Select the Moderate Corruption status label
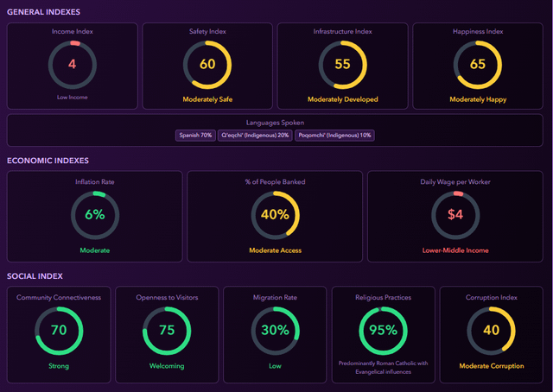 [x=491, y=366]
